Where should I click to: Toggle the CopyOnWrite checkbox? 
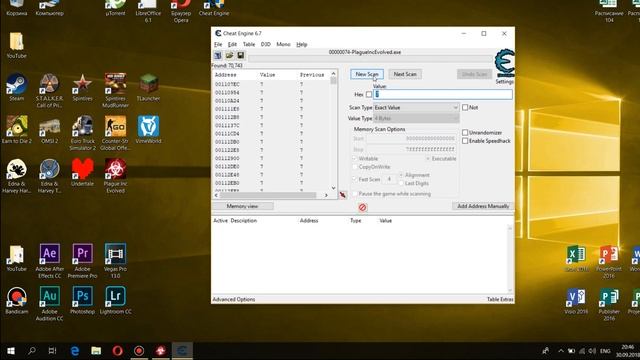point(355,167)
